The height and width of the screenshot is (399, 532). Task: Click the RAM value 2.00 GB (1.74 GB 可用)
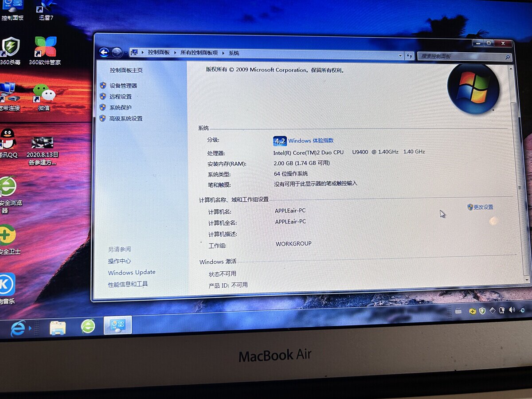point(302,163)
